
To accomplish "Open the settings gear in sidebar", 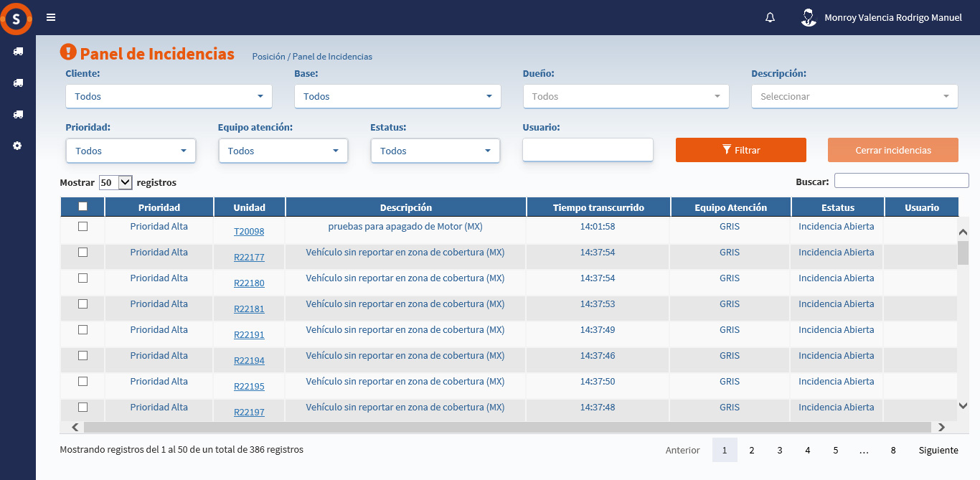I will (x=18, y=146).
